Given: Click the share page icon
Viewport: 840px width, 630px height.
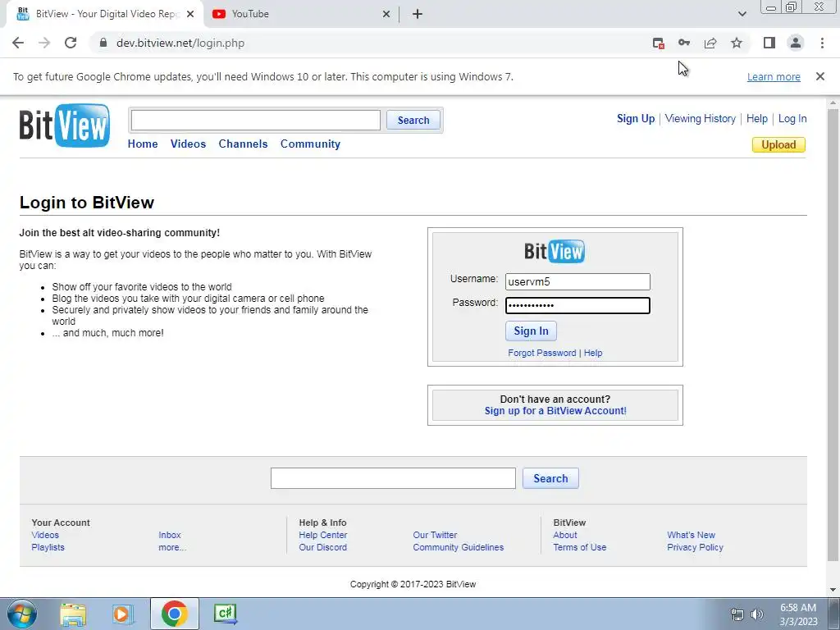Looking at the screenshot, I should 710,43.
